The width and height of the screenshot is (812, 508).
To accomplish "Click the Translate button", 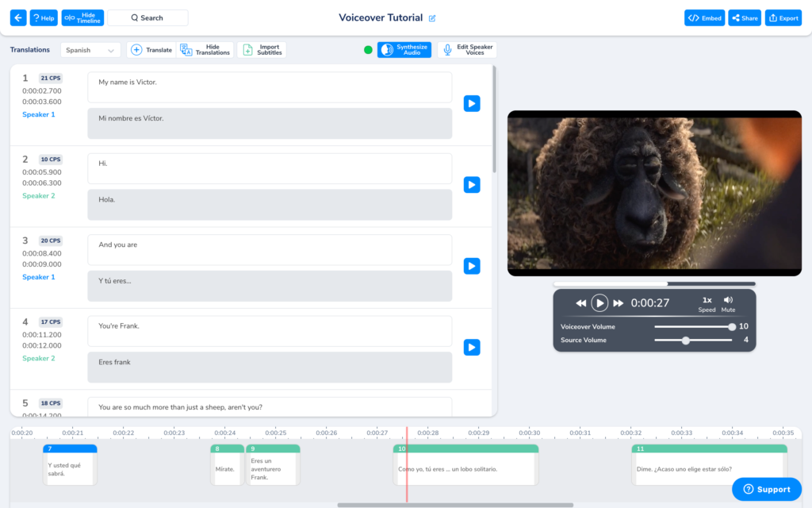I will (x=151, y=49).
